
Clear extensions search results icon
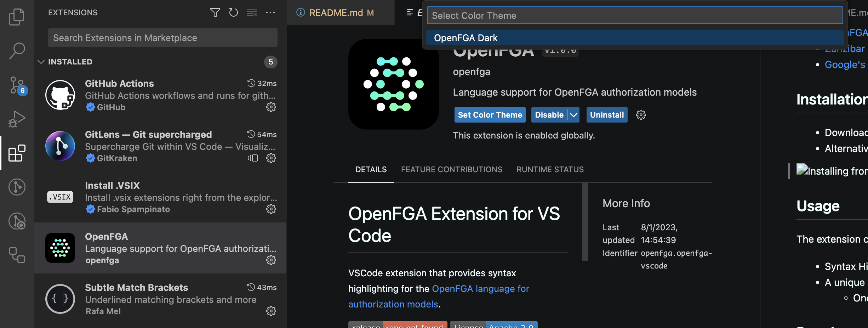click(252, 13)
